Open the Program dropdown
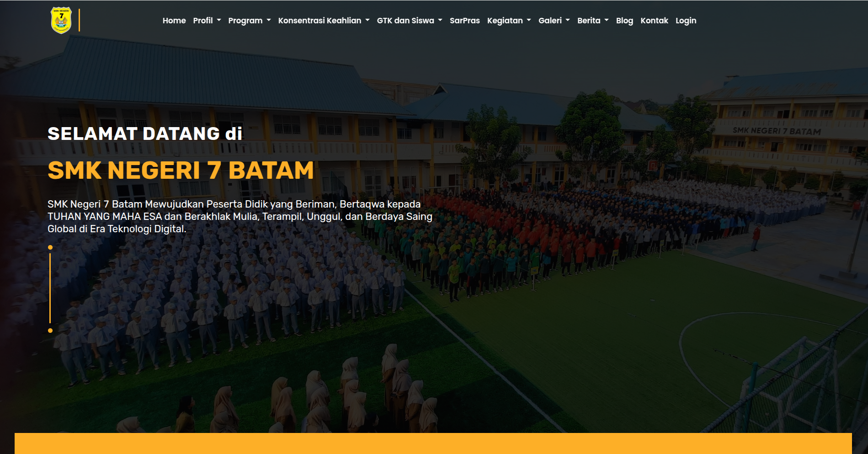The width and height of the screenshot is (868, 454). [x=249, y=21]
